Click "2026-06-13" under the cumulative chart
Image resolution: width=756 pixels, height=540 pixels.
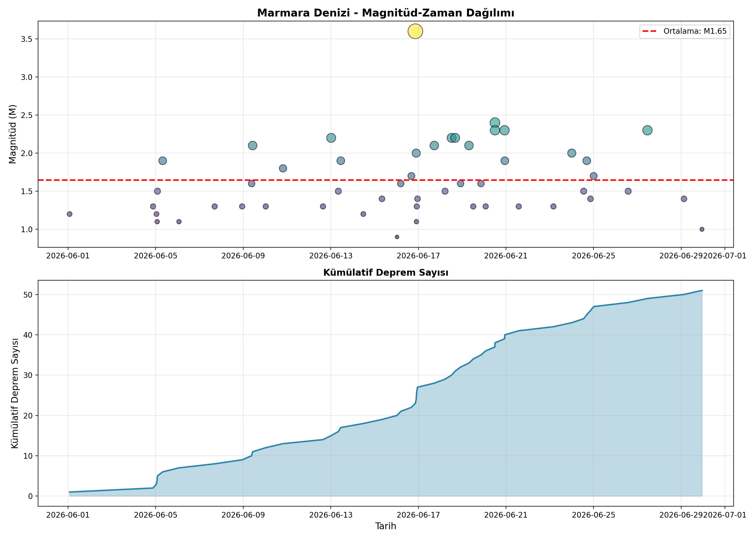click(x=331, y=515)
